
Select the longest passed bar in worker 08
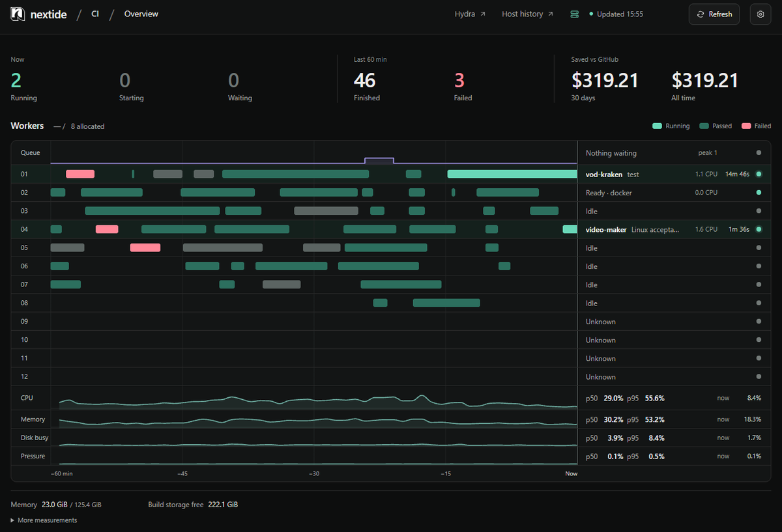coord(446,303)
